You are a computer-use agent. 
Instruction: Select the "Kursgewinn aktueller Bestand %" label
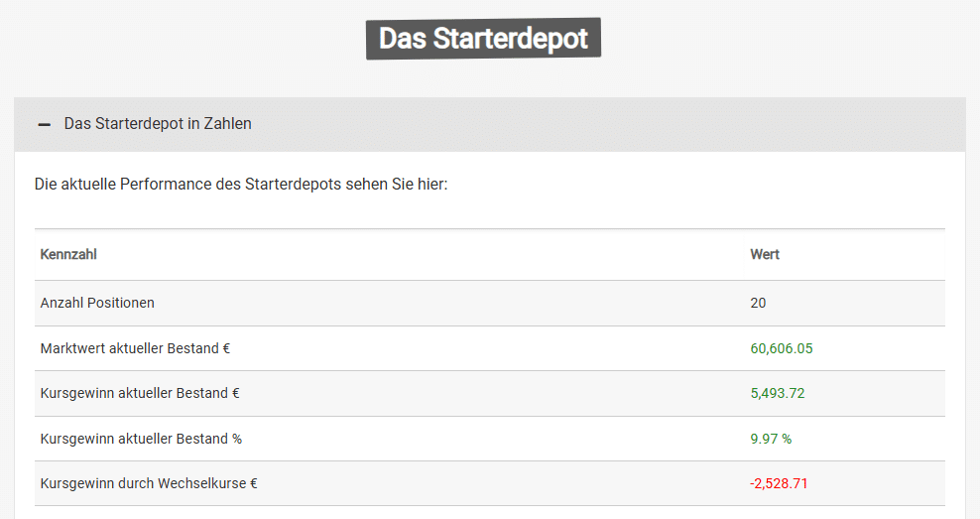click(141, 439)
